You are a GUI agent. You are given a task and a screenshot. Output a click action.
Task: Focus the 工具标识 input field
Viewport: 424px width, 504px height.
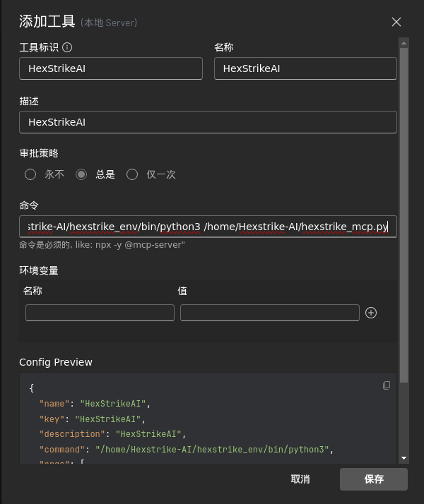point(111,68)
